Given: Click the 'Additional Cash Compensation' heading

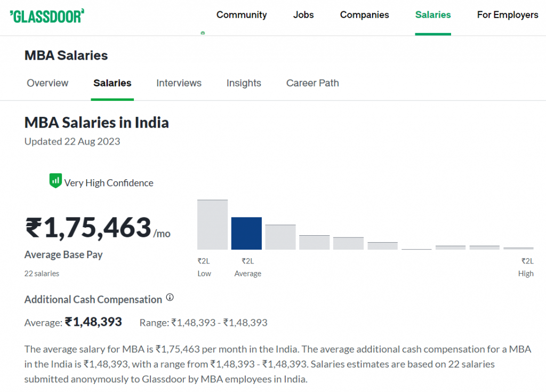Looking at the screenshot, I should [x=93, y=300].
